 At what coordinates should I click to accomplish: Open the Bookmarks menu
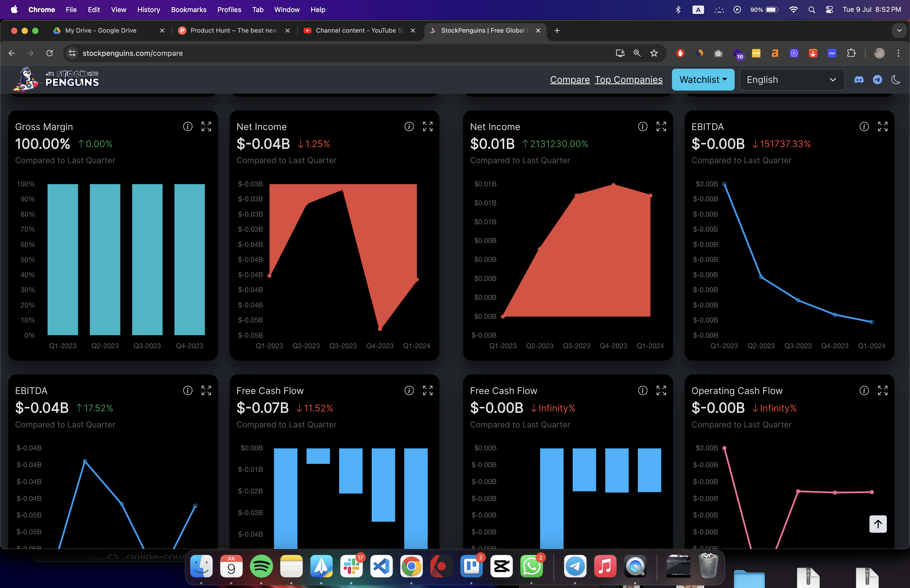(189, 9)
